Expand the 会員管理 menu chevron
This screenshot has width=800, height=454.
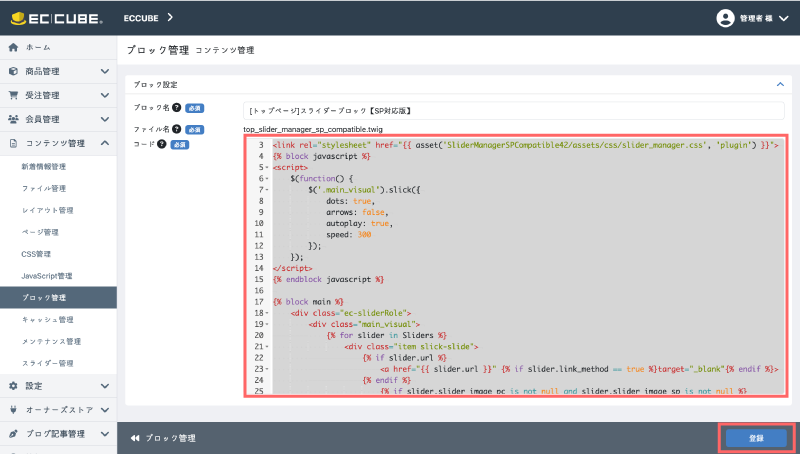coord(105,119)
